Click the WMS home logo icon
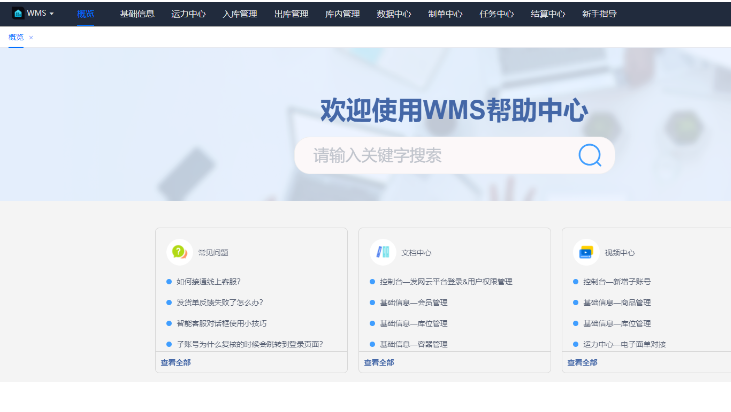 click(18, 13)
